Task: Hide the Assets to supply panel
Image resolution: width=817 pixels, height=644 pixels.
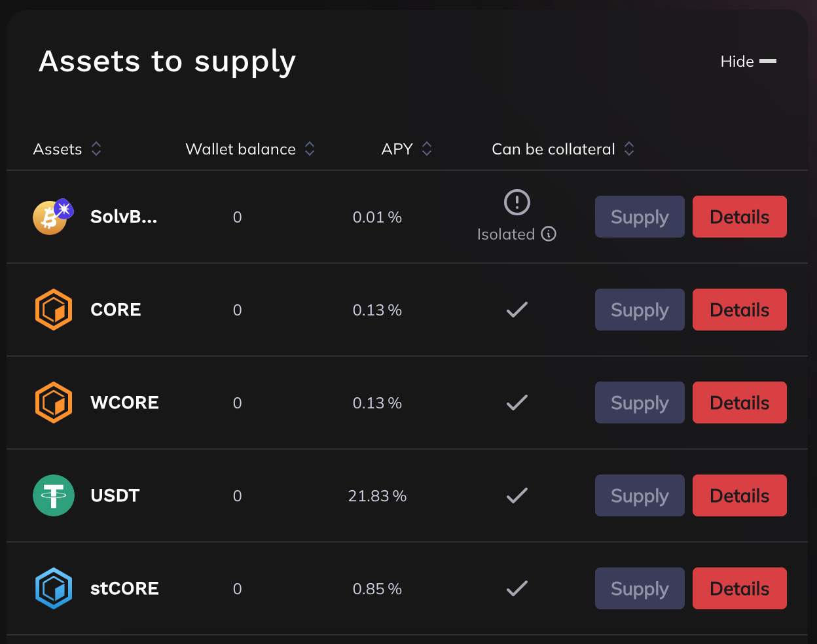Action: pos(748,62)
